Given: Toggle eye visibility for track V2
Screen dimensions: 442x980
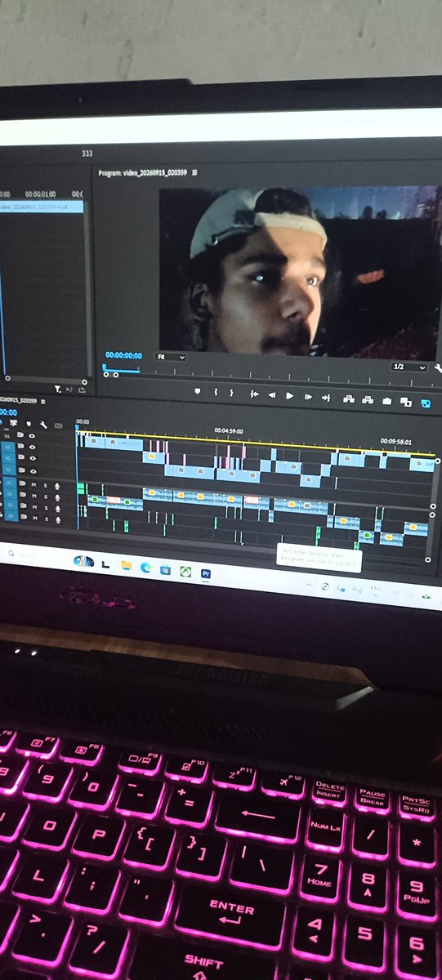Looking at the screenshot, I should point(32,458).
